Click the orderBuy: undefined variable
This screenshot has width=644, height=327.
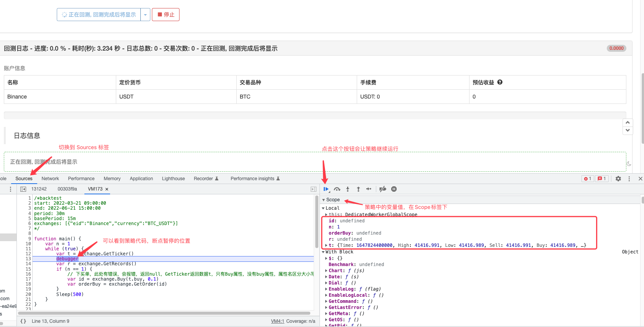click(x=355, y=233)
